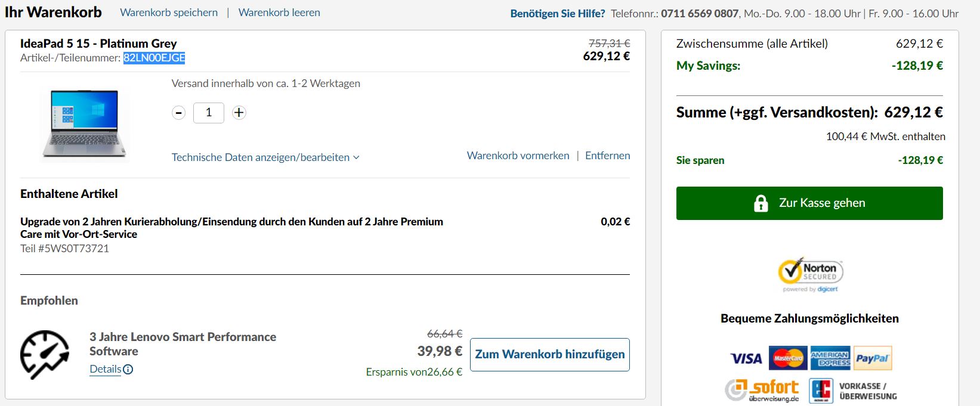
Task: Click the EC Vorkasse/Überweisung icon
Action: pos(821,391)
